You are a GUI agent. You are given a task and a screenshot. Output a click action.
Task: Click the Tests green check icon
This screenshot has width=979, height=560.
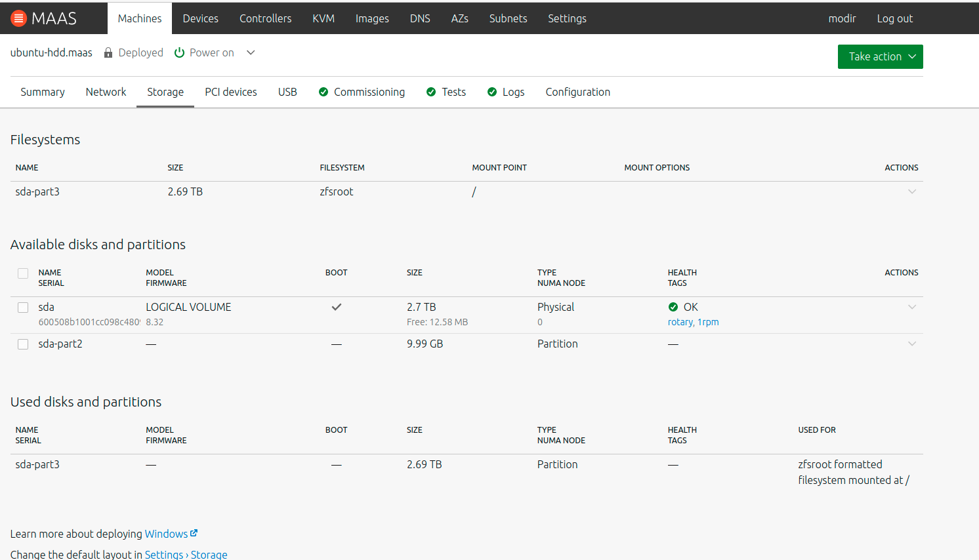point(431,92)
